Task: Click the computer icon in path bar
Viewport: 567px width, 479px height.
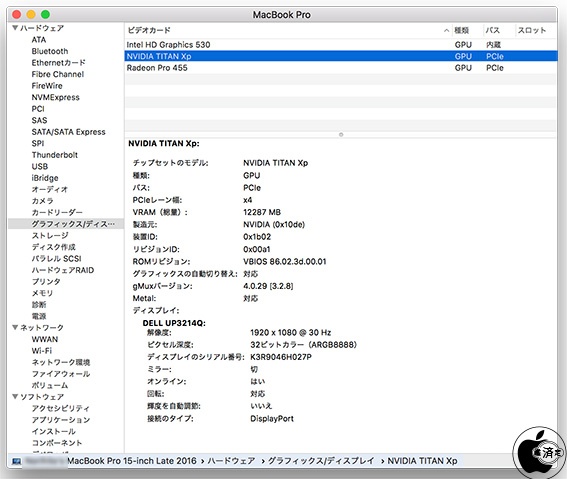Action: [x=16, y=461]
